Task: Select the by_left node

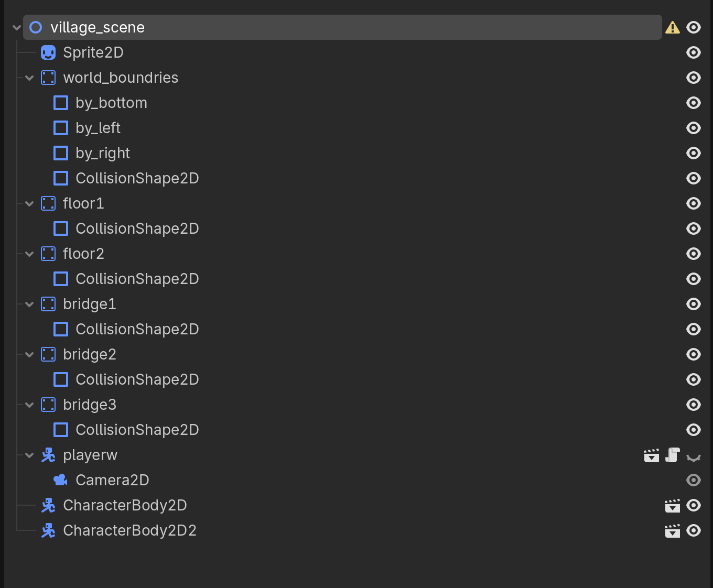Action: (98, 128)
